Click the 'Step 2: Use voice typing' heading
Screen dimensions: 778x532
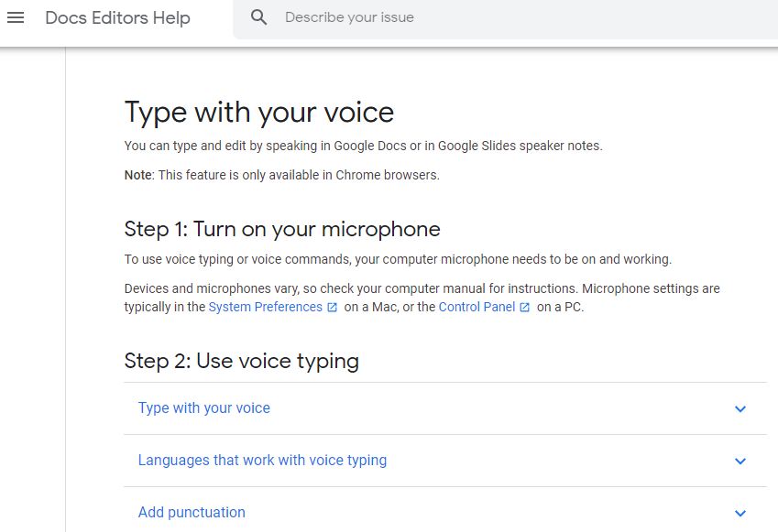tap(241, 361)
